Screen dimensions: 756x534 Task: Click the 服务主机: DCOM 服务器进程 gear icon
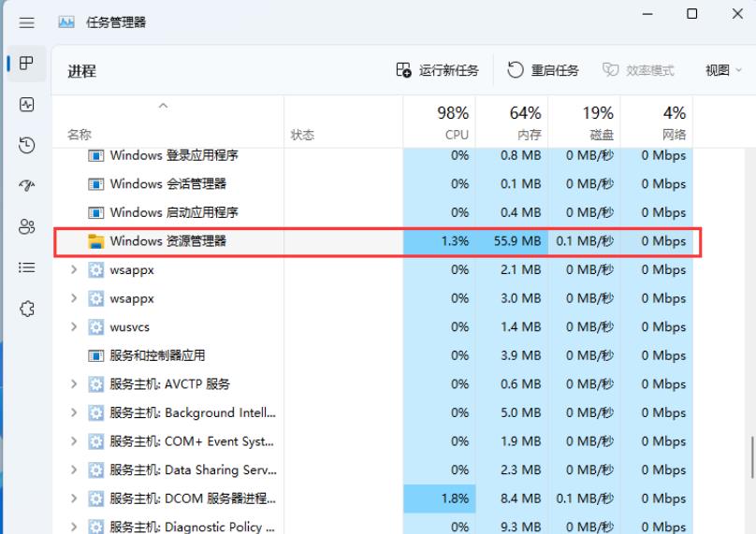click(x=96, y=498)
